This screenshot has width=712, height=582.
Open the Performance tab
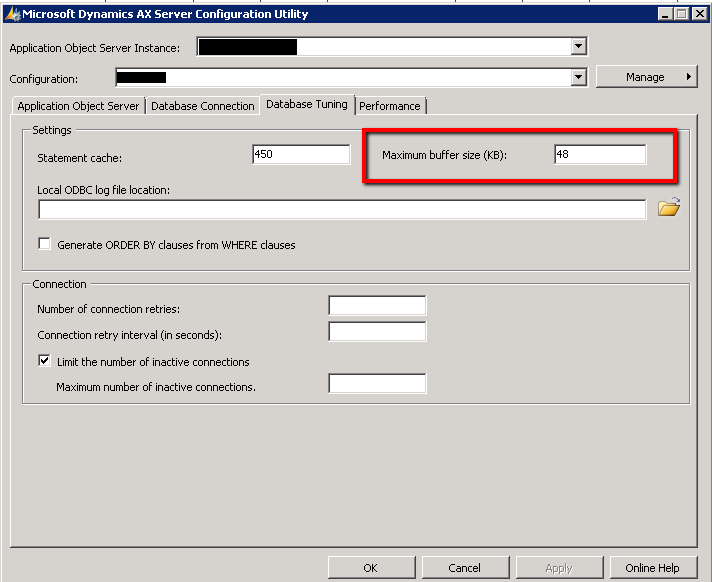[390, 106]
